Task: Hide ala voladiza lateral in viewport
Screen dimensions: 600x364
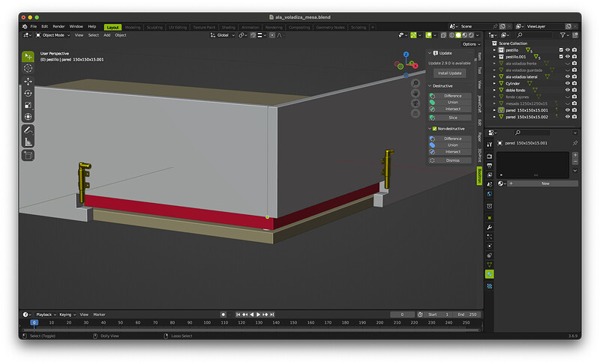Action: click(x=568, y=77)
